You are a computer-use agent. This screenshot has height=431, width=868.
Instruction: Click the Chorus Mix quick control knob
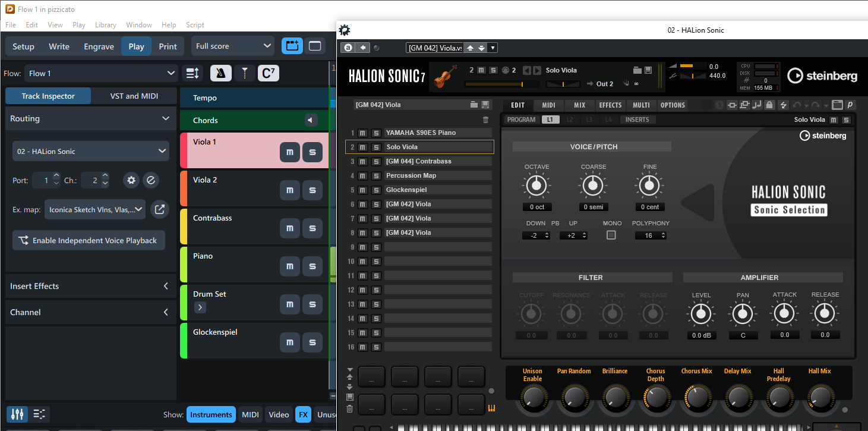point(696,397)
